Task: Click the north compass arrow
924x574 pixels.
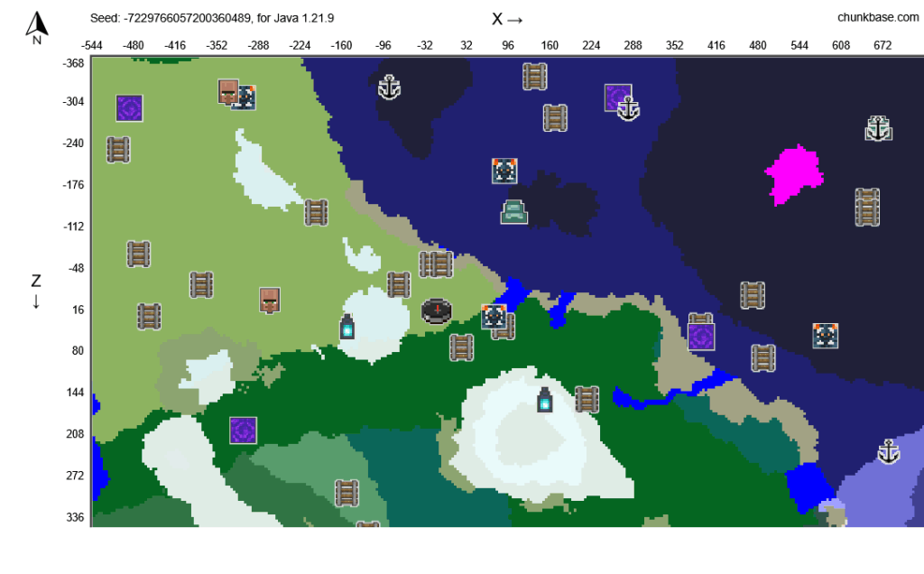Action: 37,27
